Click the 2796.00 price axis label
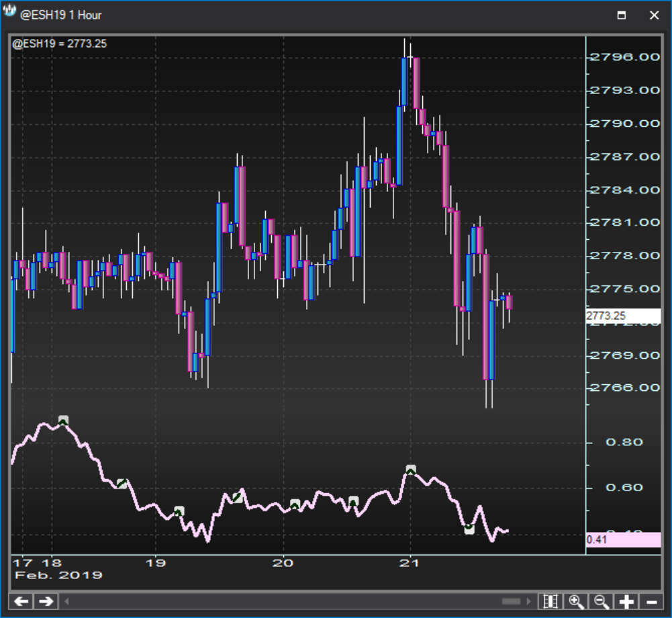 click(625, 57)
